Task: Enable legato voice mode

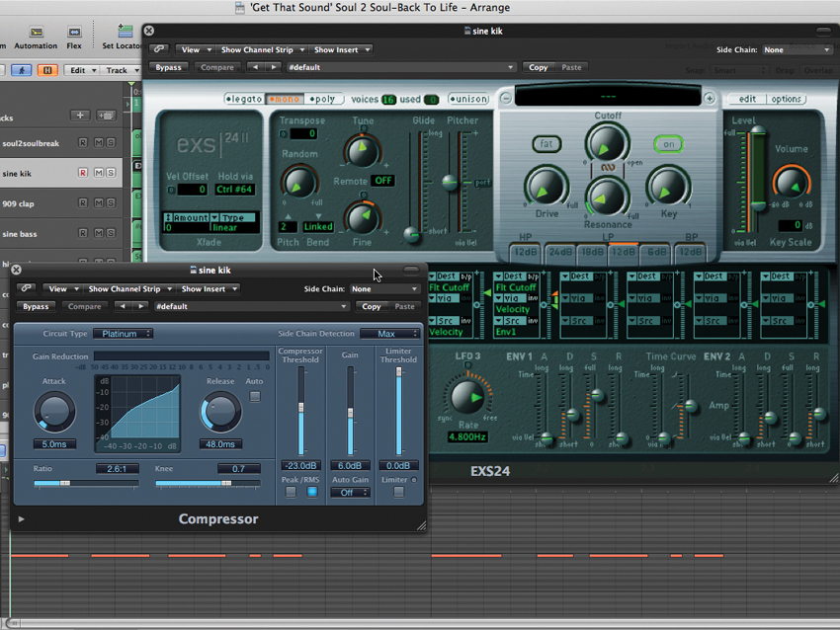Action: pyautogui.click(x=244, y=99)
